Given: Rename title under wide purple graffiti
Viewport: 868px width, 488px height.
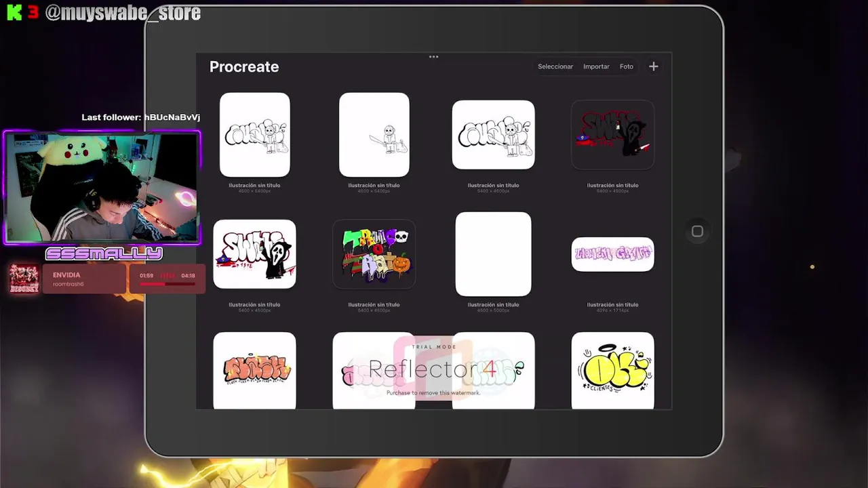Looking at the screenshot, I should [613, 304].
